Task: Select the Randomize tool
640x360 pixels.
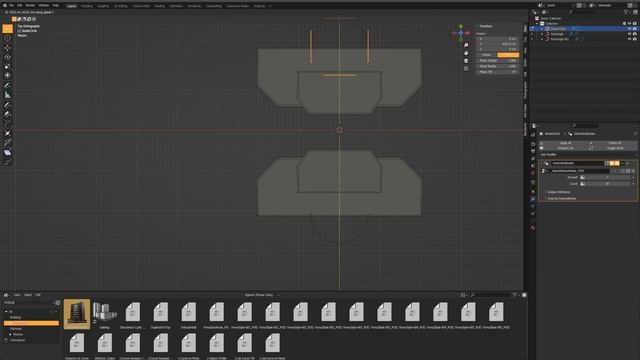Action: point(7,162)
